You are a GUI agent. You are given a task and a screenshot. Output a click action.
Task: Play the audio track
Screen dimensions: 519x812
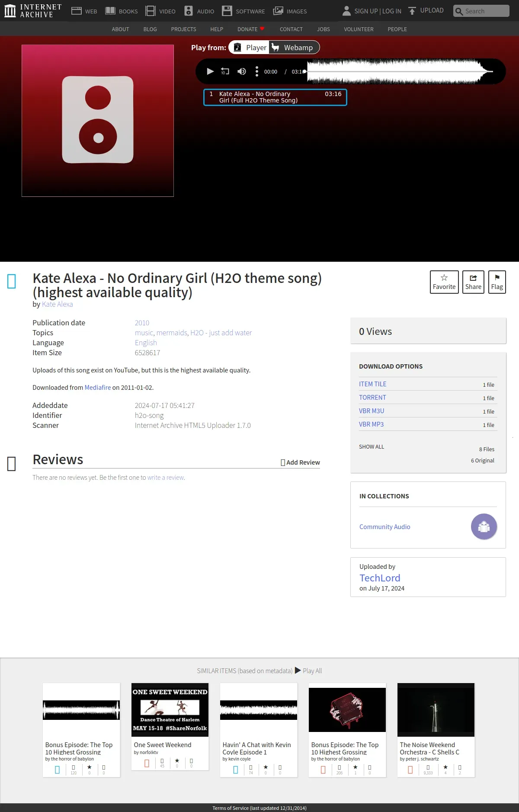(x=210, y=71)
